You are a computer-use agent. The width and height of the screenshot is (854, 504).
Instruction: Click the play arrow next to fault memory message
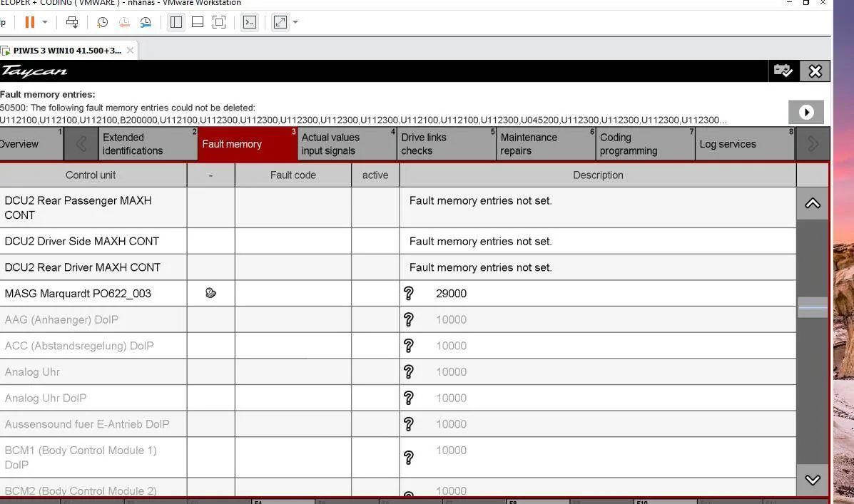coord(806,112)
